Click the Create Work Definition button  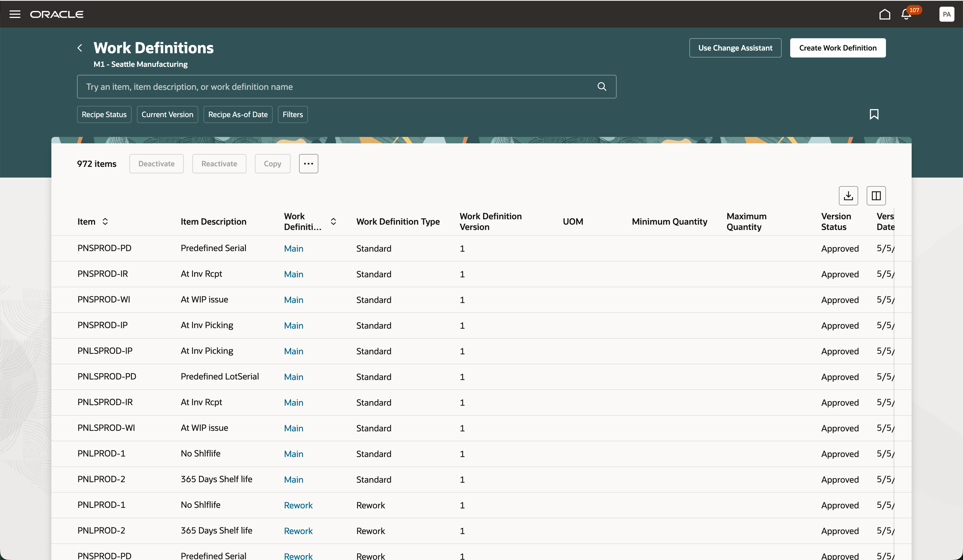click(x=837, y=47)
